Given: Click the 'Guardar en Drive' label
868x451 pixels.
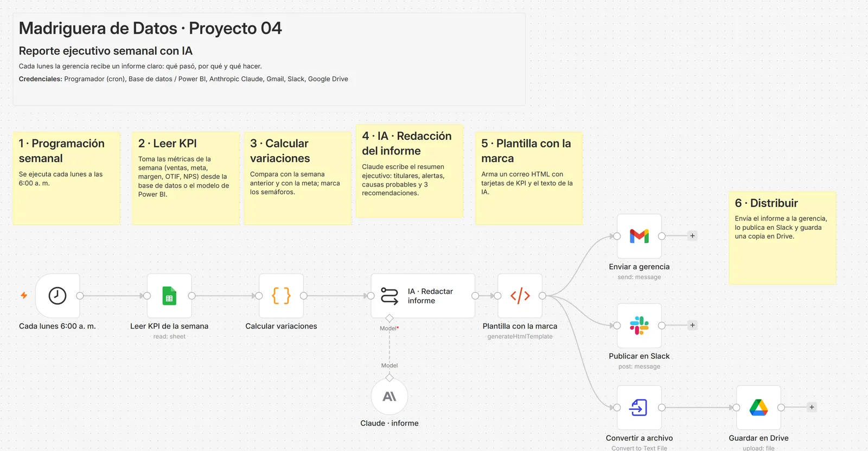Looking at the screenshot, I should click(758, 438).
